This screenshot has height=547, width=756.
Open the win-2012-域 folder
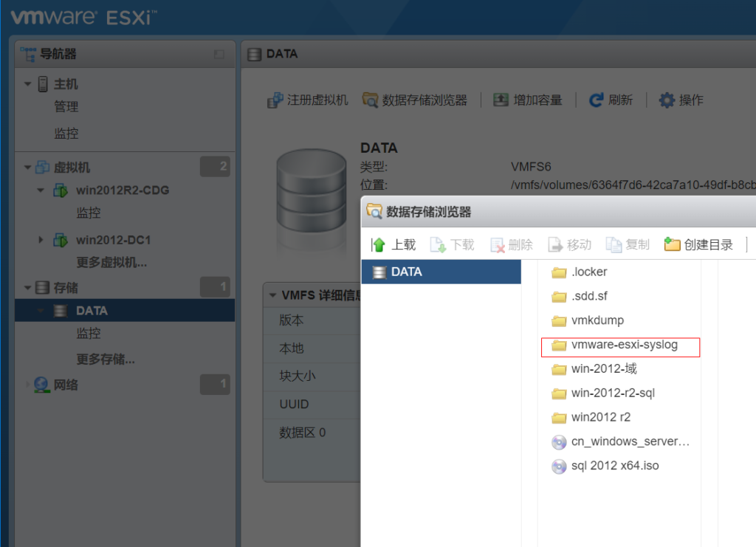[x=594, y=369]
